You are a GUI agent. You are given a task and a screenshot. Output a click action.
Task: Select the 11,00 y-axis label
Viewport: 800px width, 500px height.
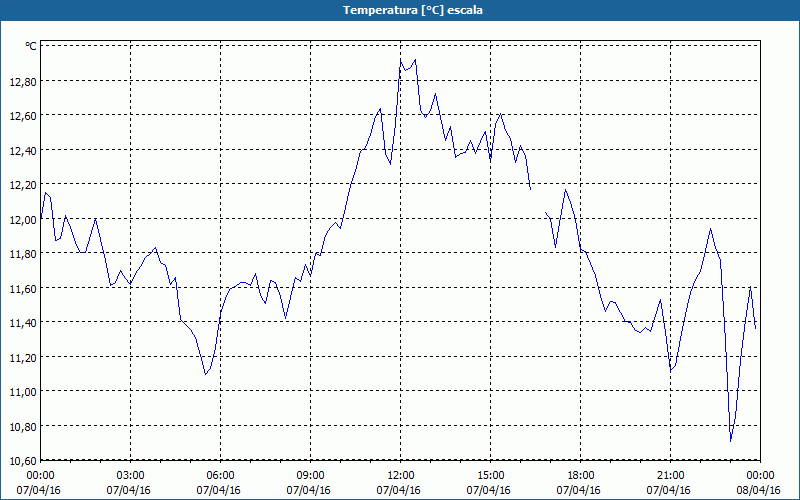click(23, 392)
